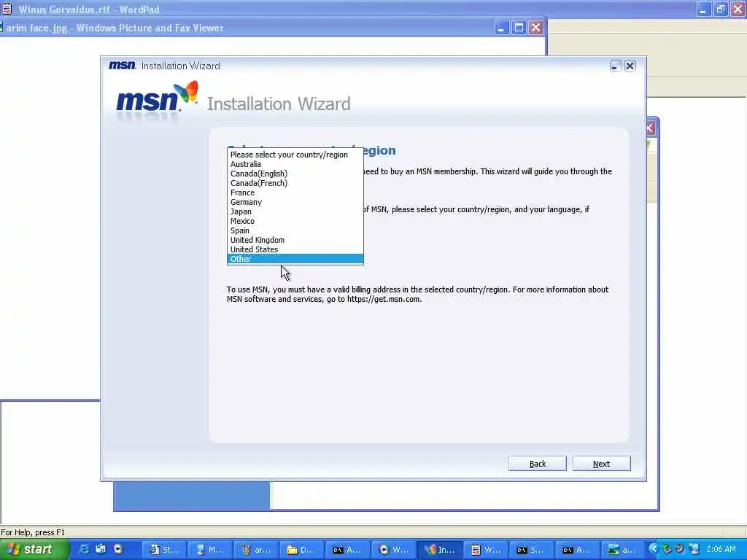Click 'Please select your country/region' placeholder entry

295,155
